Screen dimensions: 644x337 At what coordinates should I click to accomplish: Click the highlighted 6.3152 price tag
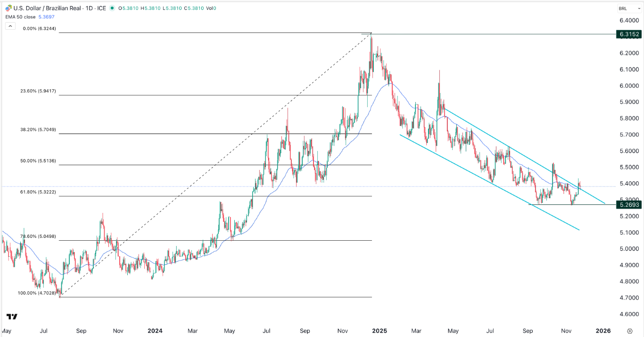coord(629,34)
